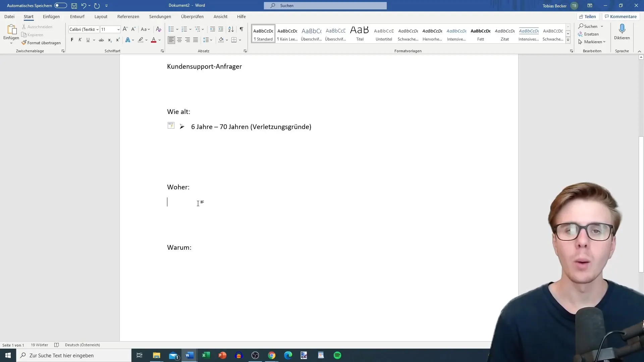Viewport: 644px width, 362px height.
Task: Increase paragraph indent
Action: [221, 29]
